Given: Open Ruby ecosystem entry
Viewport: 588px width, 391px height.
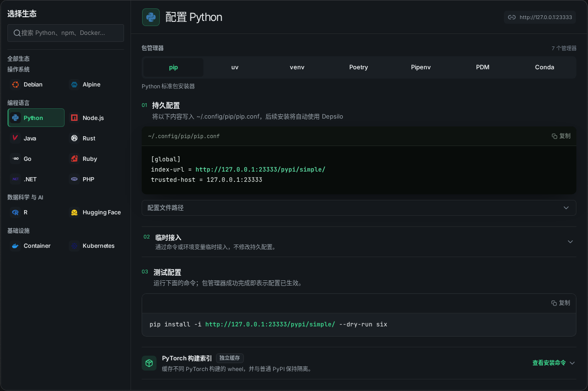Looking at the screenshot, I should pyautogui.click(x=95, y=159).
